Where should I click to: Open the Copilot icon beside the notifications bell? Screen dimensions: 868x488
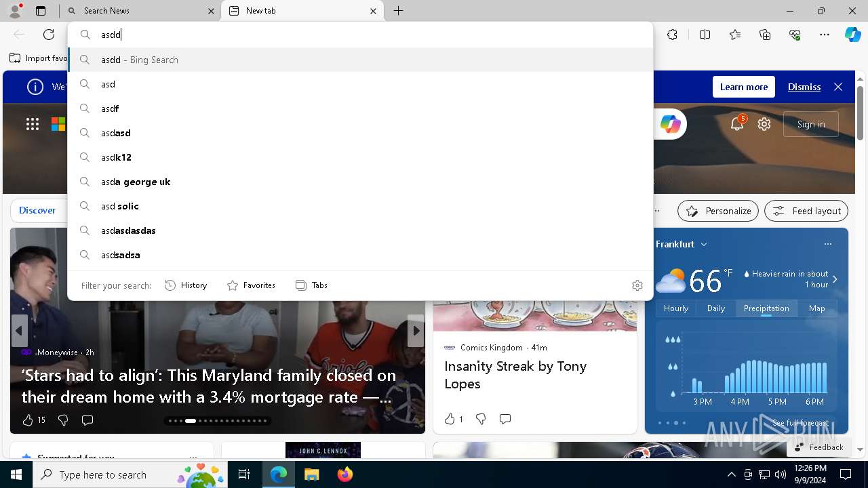(x=670, y=124)
